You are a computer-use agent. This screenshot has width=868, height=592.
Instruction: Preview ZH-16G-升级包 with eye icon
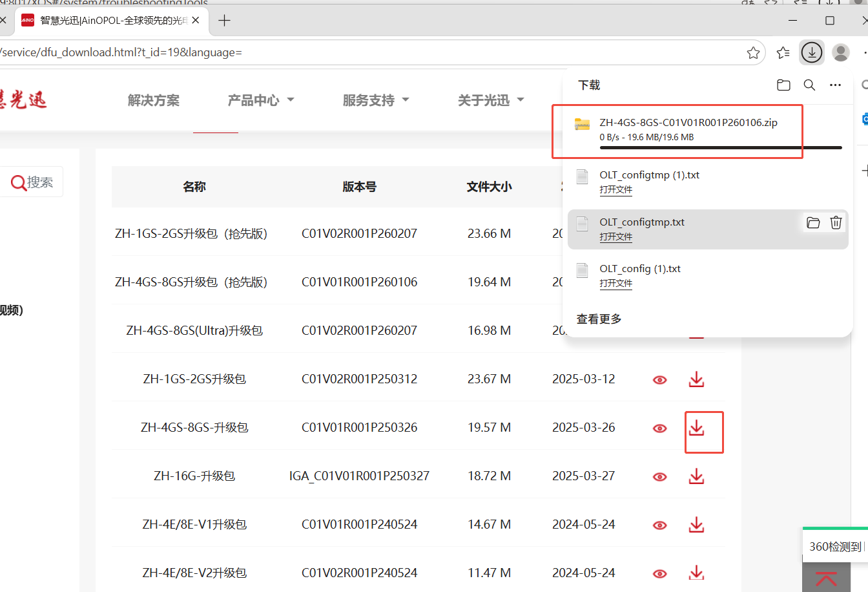[x=659, y=477]
